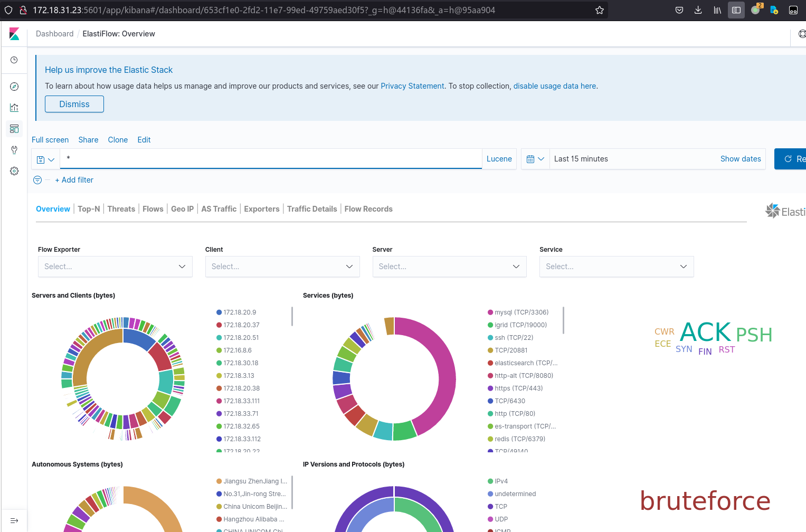Open Traffic Details tab
The width and height of the screenshot is (806, 532).
pos(312,209)
